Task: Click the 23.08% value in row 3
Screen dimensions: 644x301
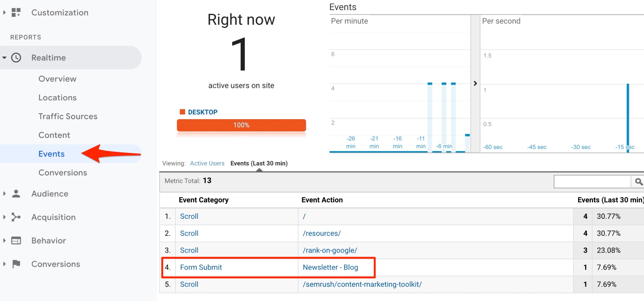Action: (609, 250)
